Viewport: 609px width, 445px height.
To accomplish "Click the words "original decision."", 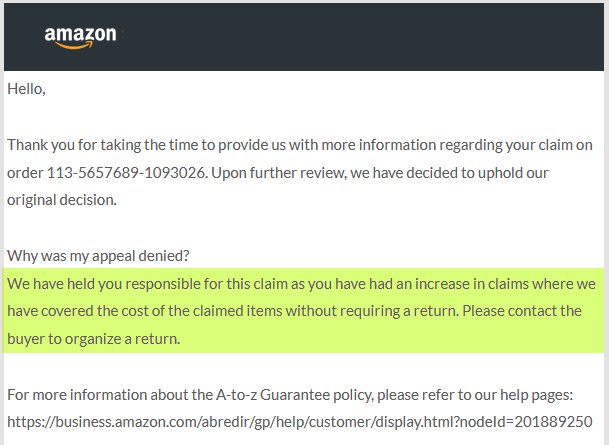I will click(62, 200).
